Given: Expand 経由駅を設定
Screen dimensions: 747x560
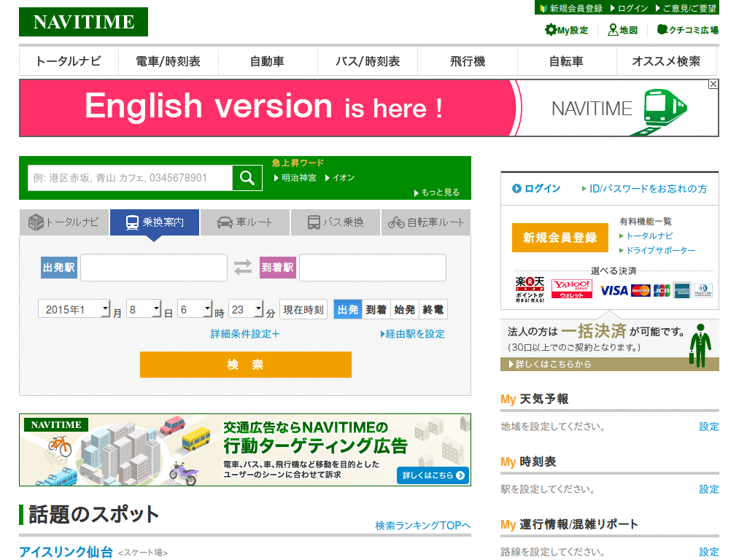Looking at the screenshot, I should pos(413,334).
